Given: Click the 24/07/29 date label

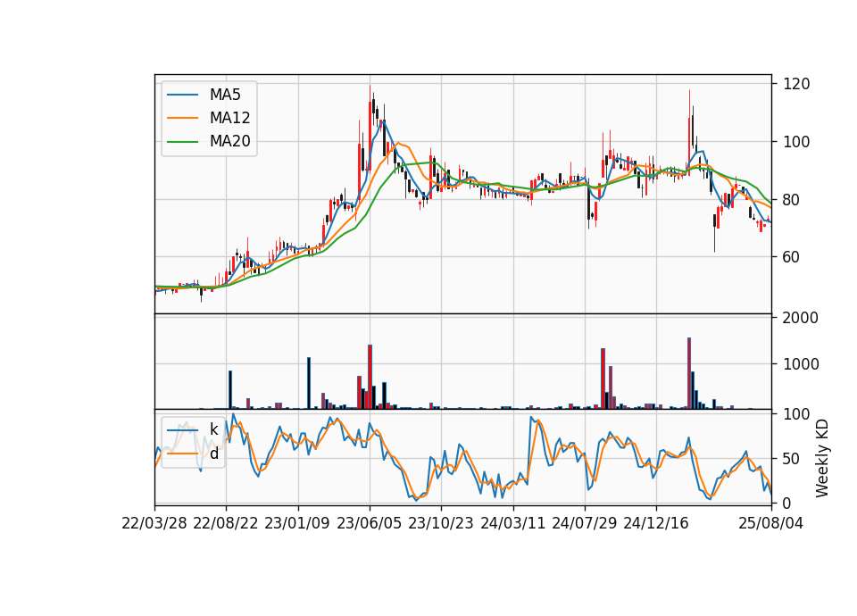Looking at the screenshot, I should pyautogui.click(x=584, y=523).
